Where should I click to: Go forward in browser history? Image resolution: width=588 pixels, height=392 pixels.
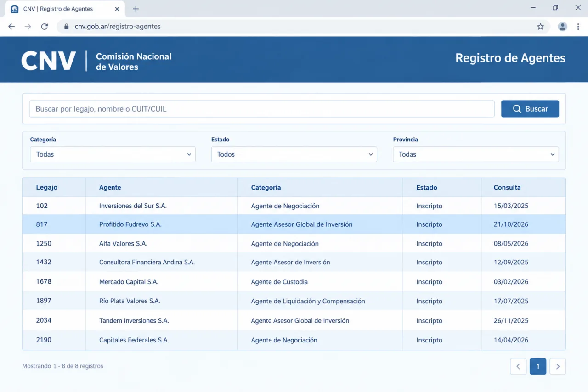[28, 27]
